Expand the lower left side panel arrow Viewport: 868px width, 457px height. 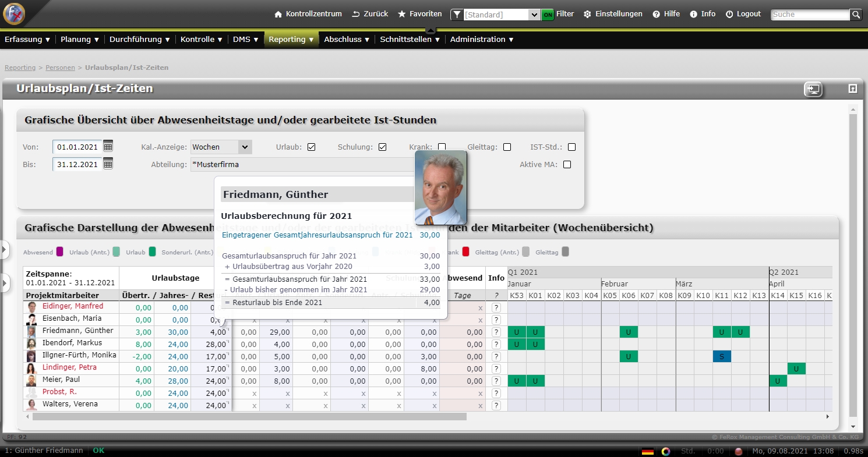5,284
